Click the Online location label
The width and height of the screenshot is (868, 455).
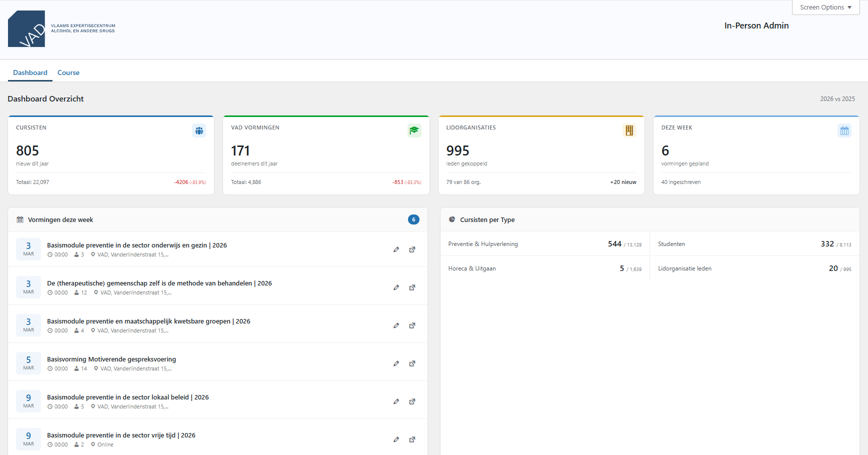pyautogui.click(x=105, y=444)
